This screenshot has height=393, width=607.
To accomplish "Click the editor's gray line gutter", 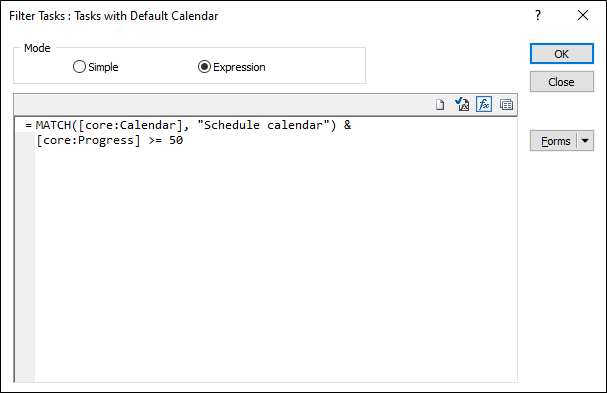I will 25,256.
